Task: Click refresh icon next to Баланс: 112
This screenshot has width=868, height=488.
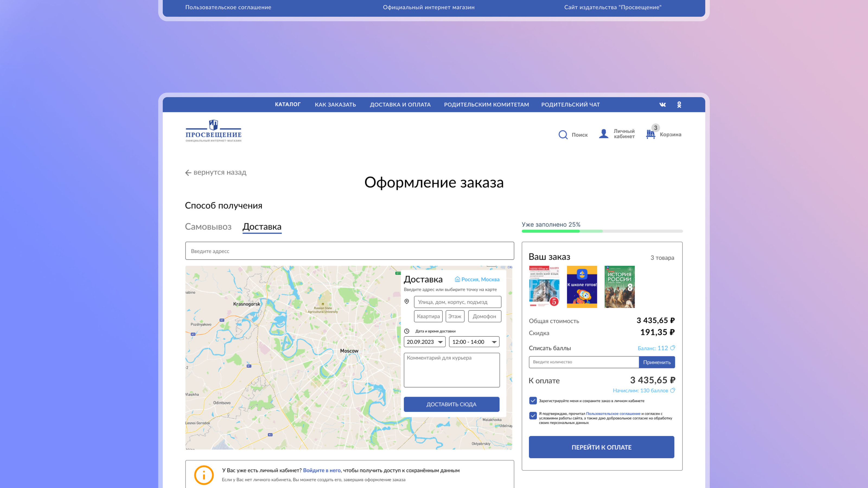Action: 673,348
